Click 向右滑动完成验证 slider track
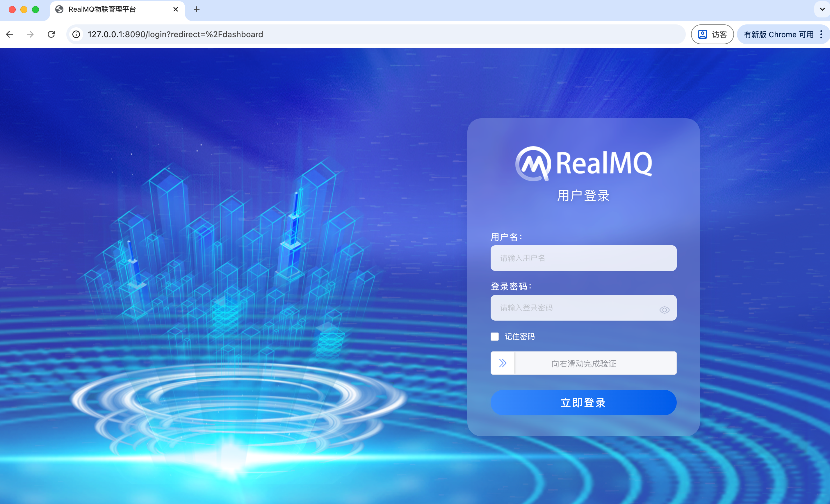The image size is (830, 504). click(x=583, y=363)
